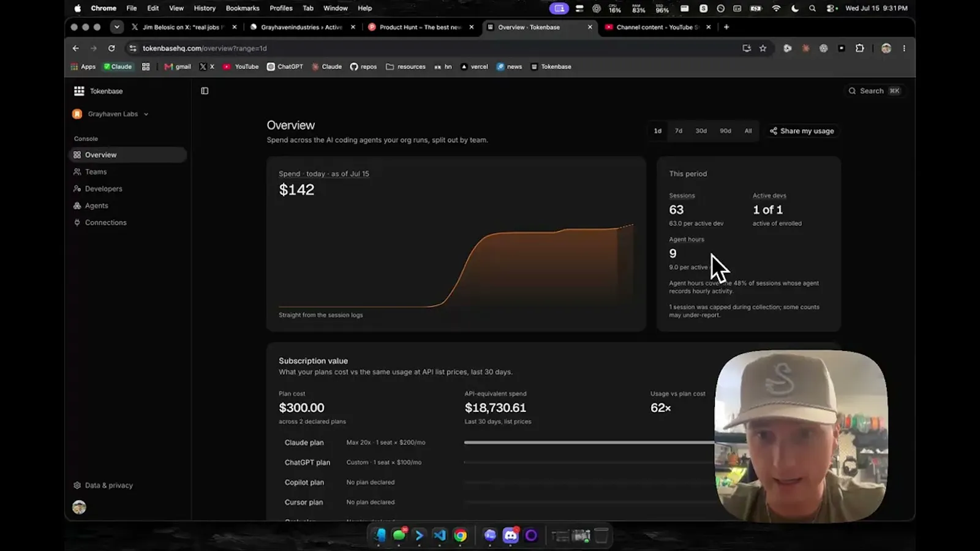Click the Claude plan row label

pos(304,443)
